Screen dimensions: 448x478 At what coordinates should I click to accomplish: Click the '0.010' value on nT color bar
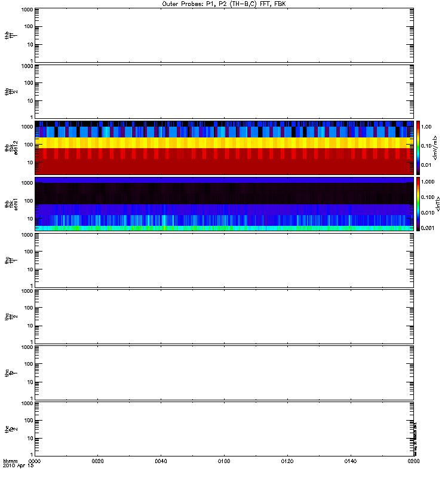pos(428,213)
